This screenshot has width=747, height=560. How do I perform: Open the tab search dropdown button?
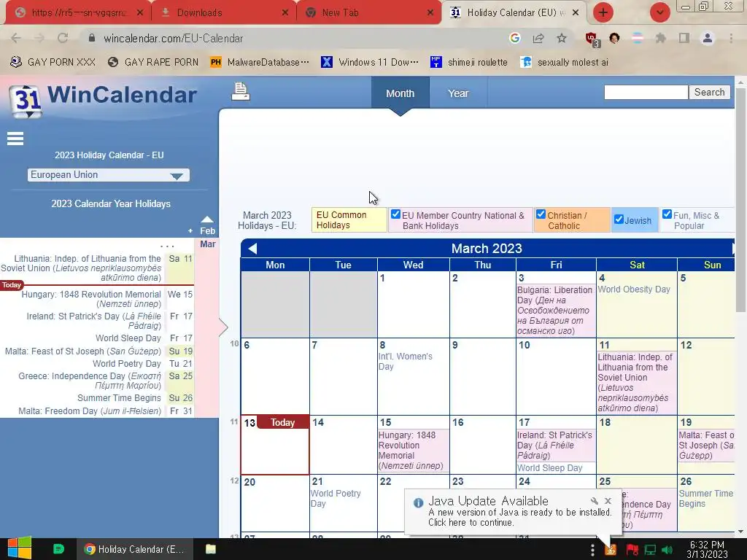click(659, 12)
